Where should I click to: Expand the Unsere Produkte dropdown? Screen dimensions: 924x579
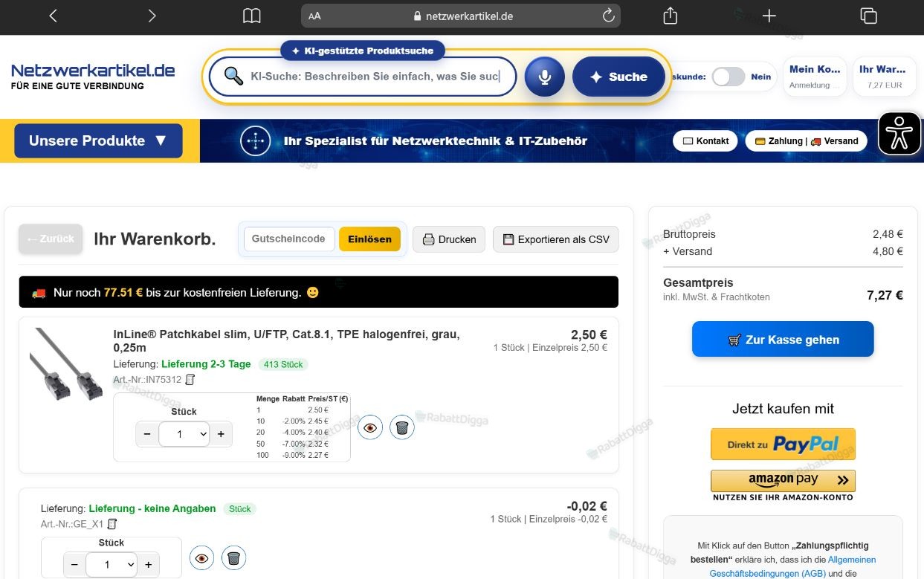(x=98, y=140)
